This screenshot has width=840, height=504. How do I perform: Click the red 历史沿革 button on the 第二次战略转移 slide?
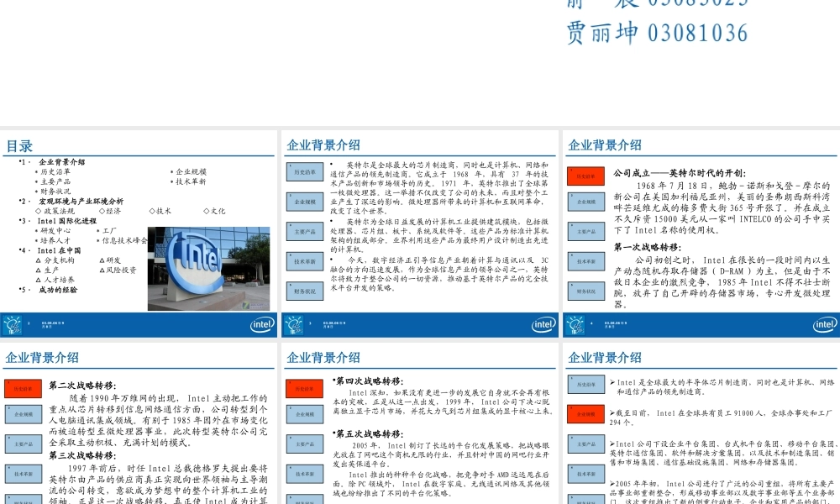(23, 389)
